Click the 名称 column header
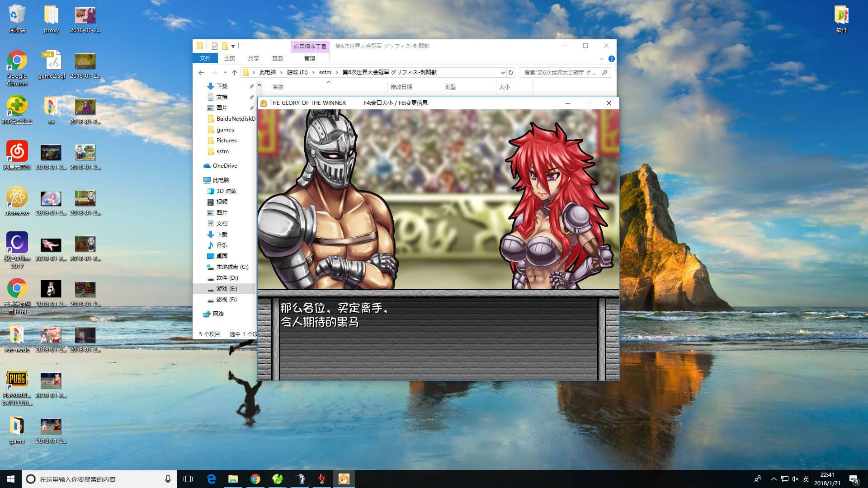The height and width of the screenshot is (488, 868). click(x=278, y=87)
